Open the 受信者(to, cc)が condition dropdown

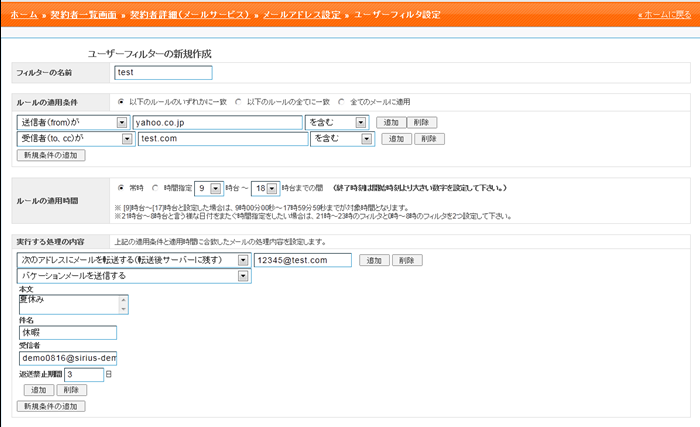tap(126, 139)
